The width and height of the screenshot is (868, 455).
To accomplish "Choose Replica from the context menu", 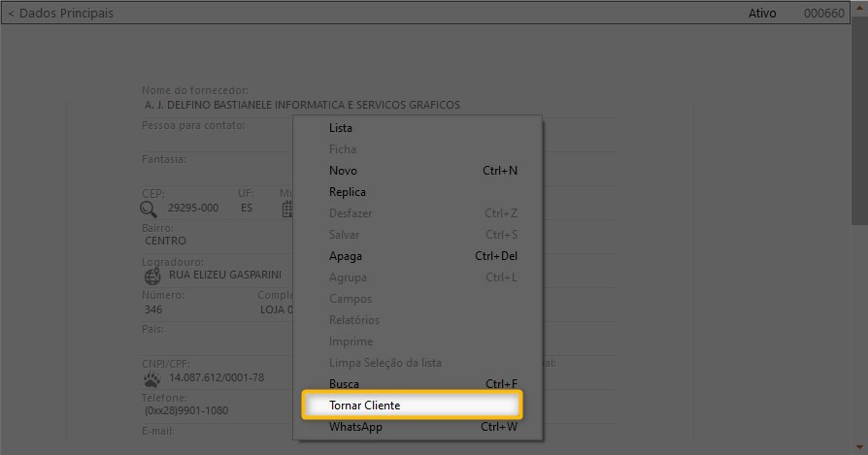I will tap(348, 192).
